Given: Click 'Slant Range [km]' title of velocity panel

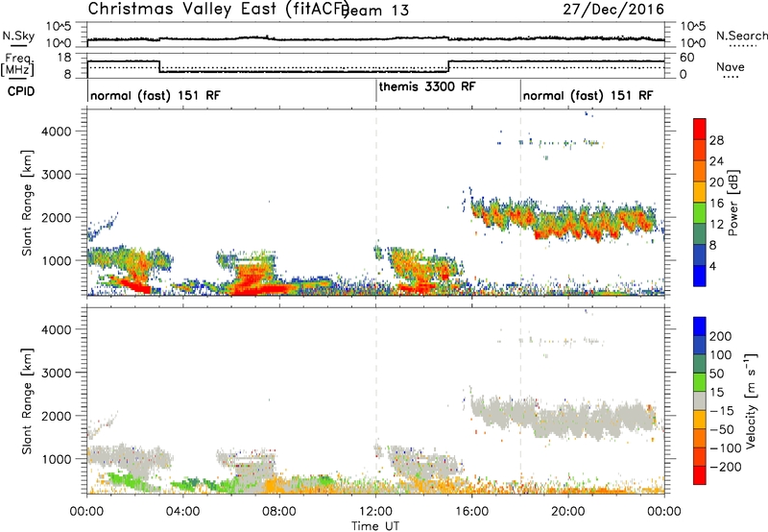Looking at the screenshot, I should tap(27, 401).
